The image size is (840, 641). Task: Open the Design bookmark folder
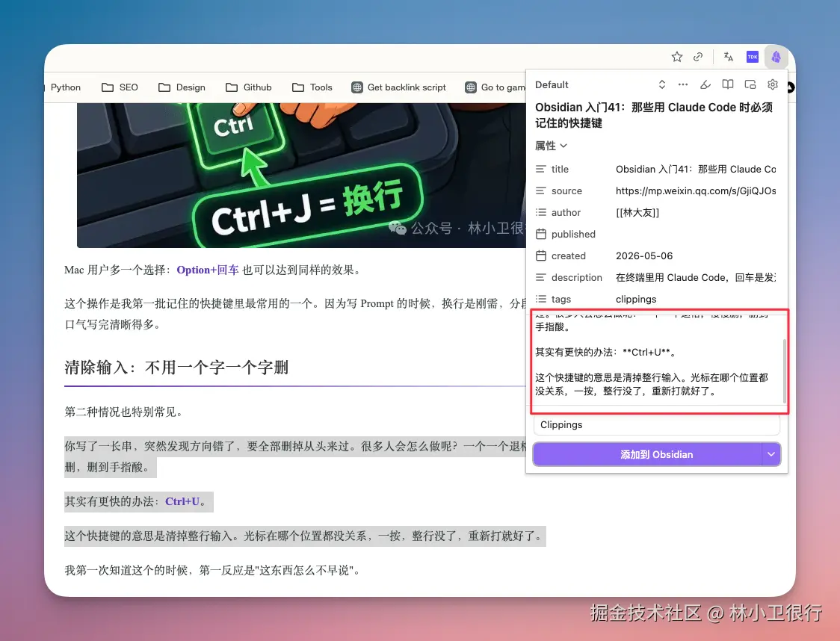pos(182,87)
